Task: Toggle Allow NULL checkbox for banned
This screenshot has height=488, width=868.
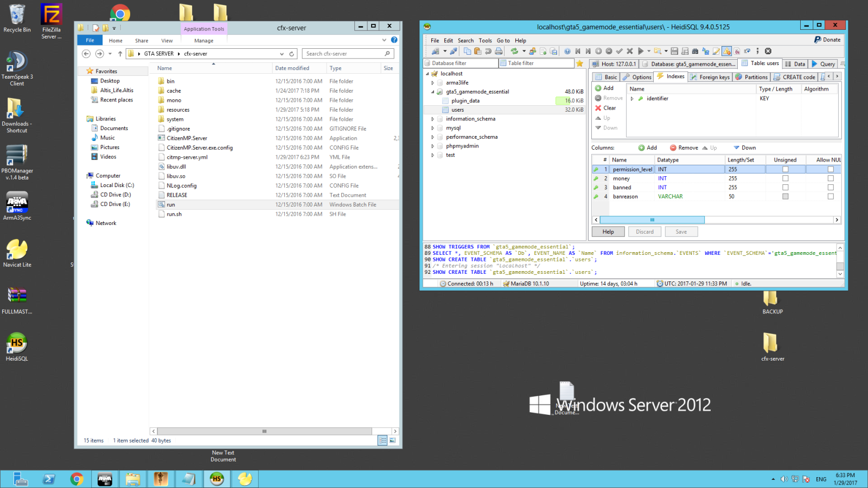Action: coord(831,188)
